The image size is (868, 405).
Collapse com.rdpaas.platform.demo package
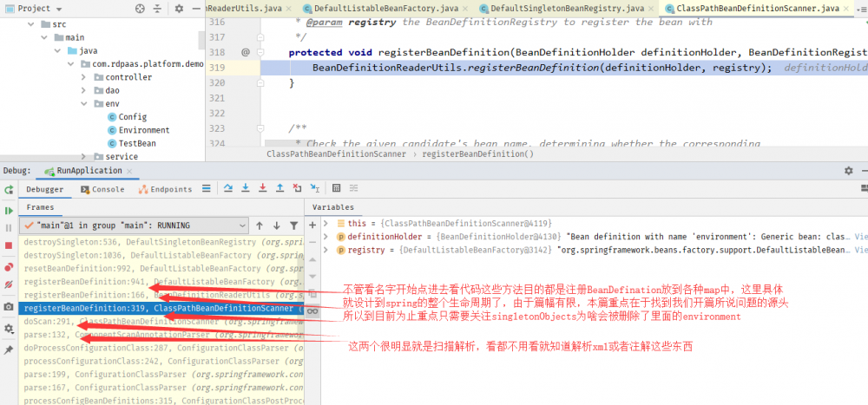(x=71, y=64)
